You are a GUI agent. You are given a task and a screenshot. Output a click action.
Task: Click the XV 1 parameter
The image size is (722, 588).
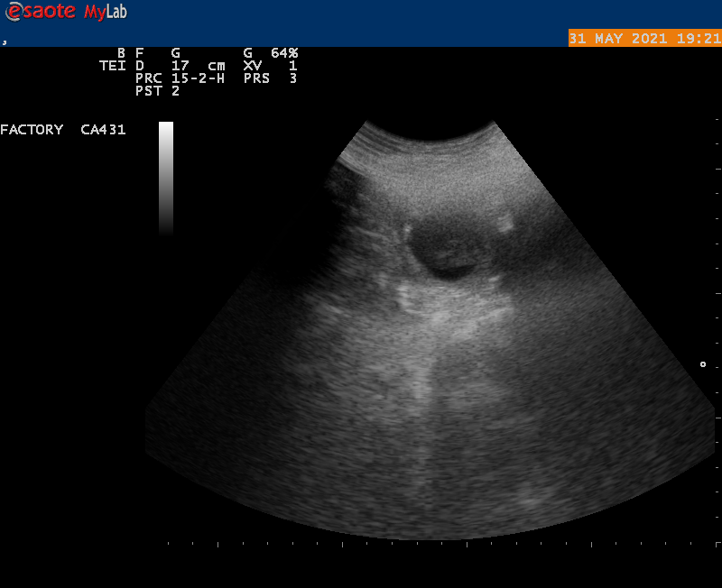270,66
